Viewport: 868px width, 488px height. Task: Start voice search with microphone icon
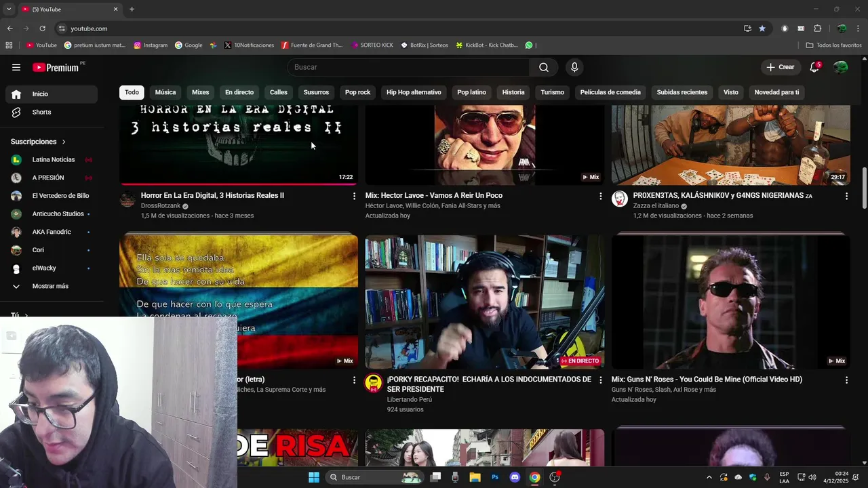click(x=574, y=67)
